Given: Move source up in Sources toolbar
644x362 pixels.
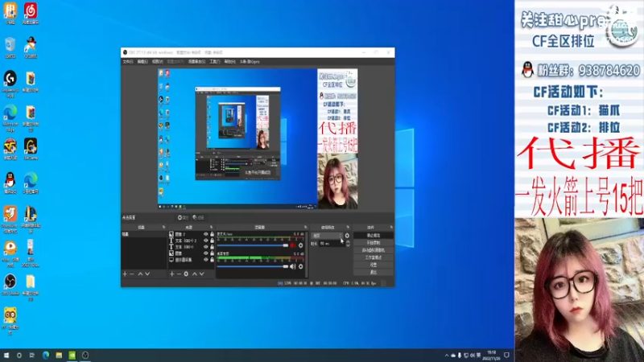Looking at the screenshot, I should click(x=195, y=274).
